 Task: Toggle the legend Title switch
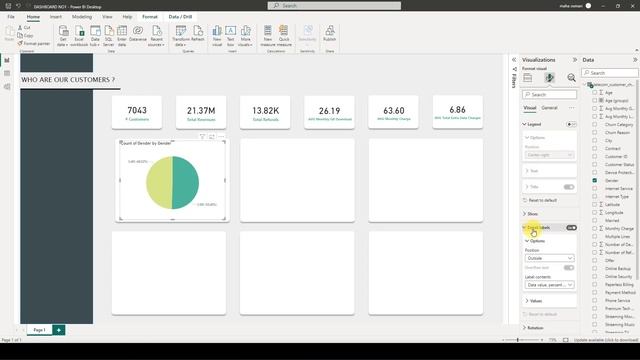[x=569, y=187]
